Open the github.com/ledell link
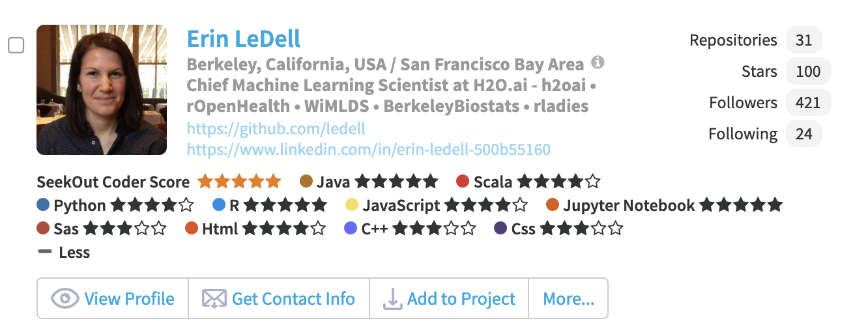This screenshot has width=868, height=336. tap(276, 128)
